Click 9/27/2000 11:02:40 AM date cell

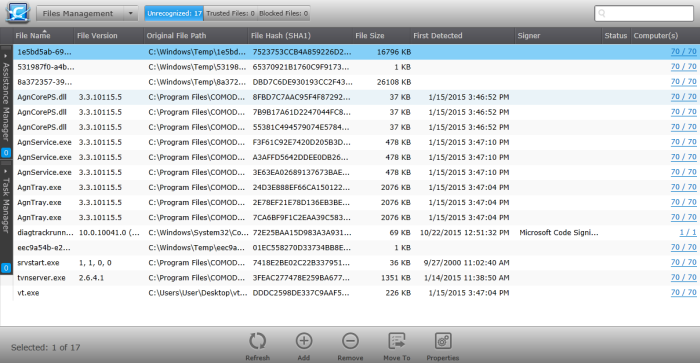coord(466,263)
